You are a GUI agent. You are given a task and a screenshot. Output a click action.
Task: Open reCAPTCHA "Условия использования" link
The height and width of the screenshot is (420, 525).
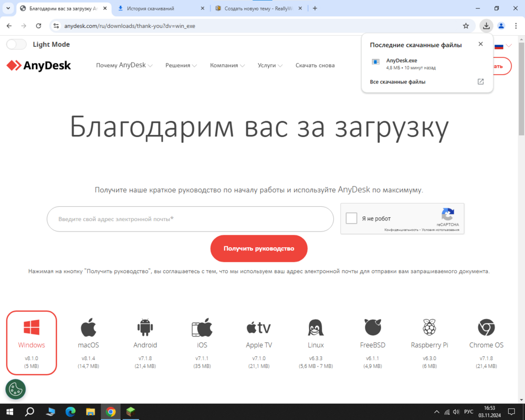440,230
